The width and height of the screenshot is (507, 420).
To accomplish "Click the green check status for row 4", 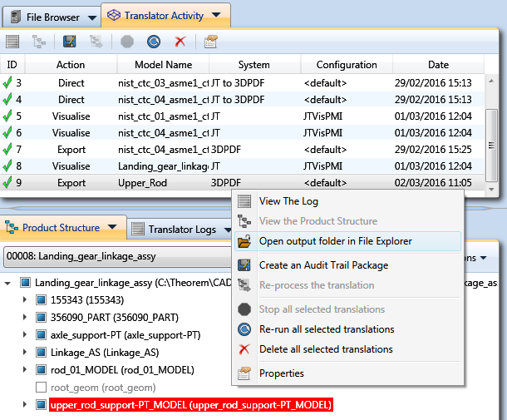I will tap(7, 99).
